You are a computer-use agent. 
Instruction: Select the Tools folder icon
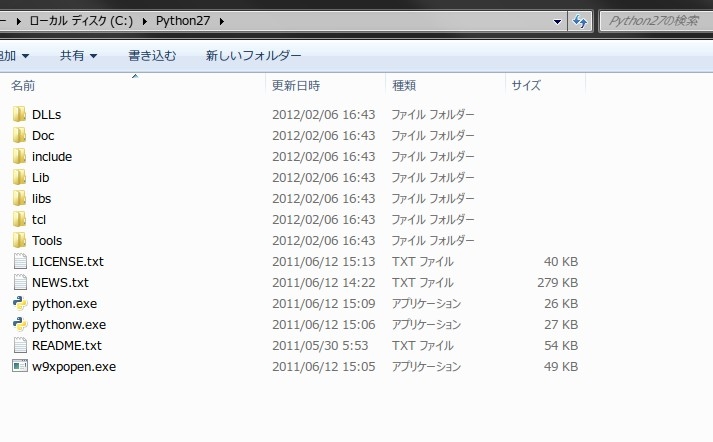tap(19, 240)
